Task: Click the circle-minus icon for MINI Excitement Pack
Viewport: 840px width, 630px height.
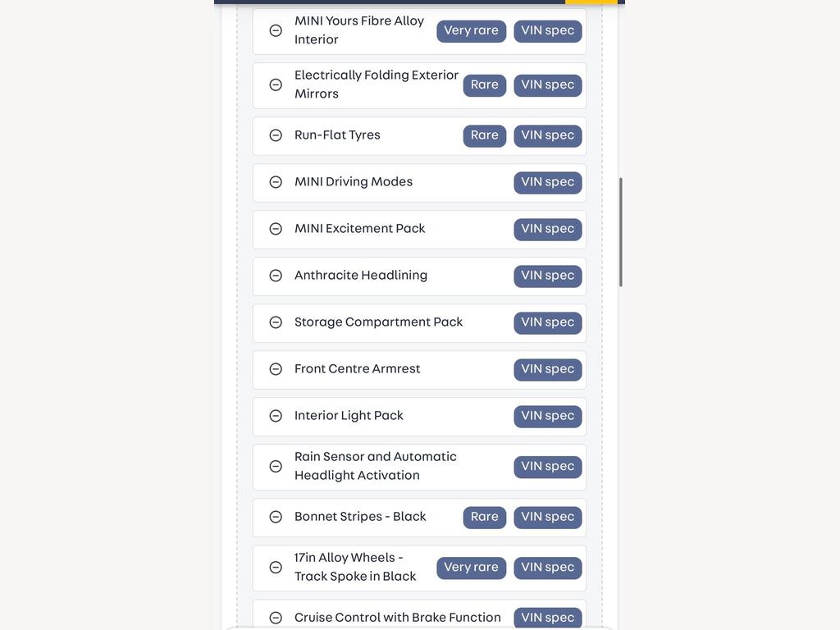Action: point(276,229)
